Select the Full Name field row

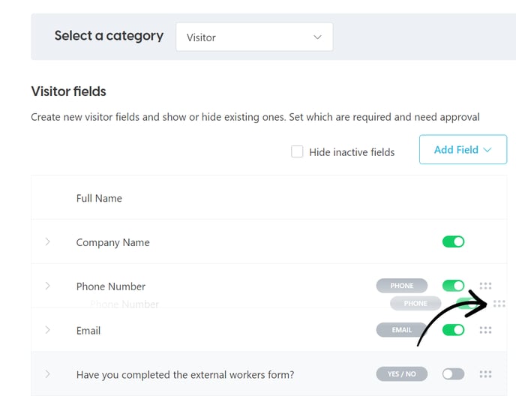tap(268, 197)
